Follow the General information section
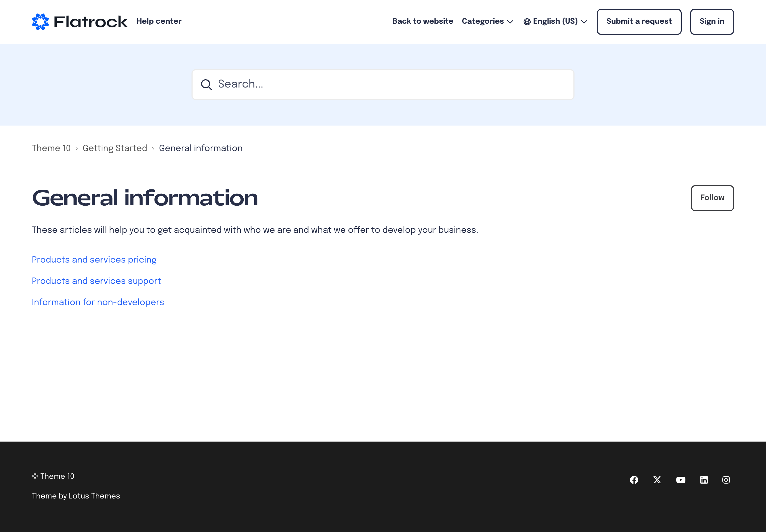The image size is (766, 532). coord(712,198)
